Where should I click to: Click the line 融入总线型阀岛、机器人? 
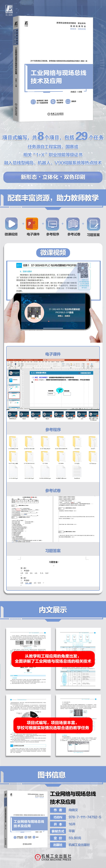pos(53,162)
